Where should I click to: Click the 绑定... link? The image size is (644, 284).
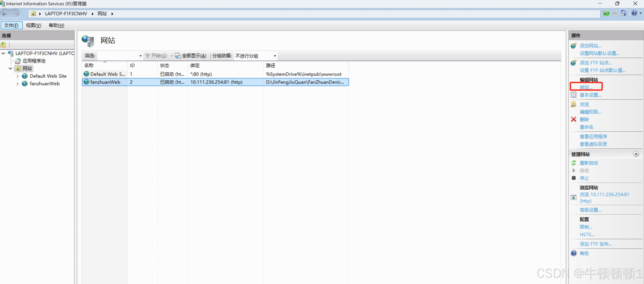[x=586, y=88]
